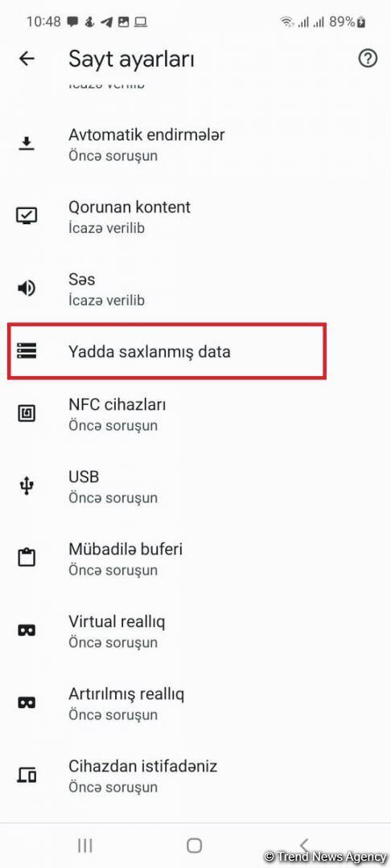The image size is (391, 868).
Task: Open Cihazdan istifadəniz permission
Action: pyautogui.click(x=195, y=776)
